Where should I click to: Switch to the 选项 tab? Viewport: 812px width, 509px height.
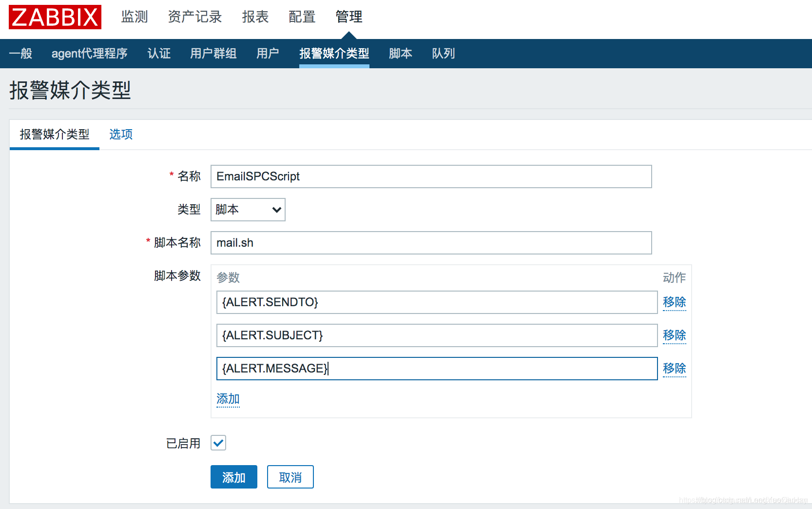pyautogui.click(x=121, y=134)
